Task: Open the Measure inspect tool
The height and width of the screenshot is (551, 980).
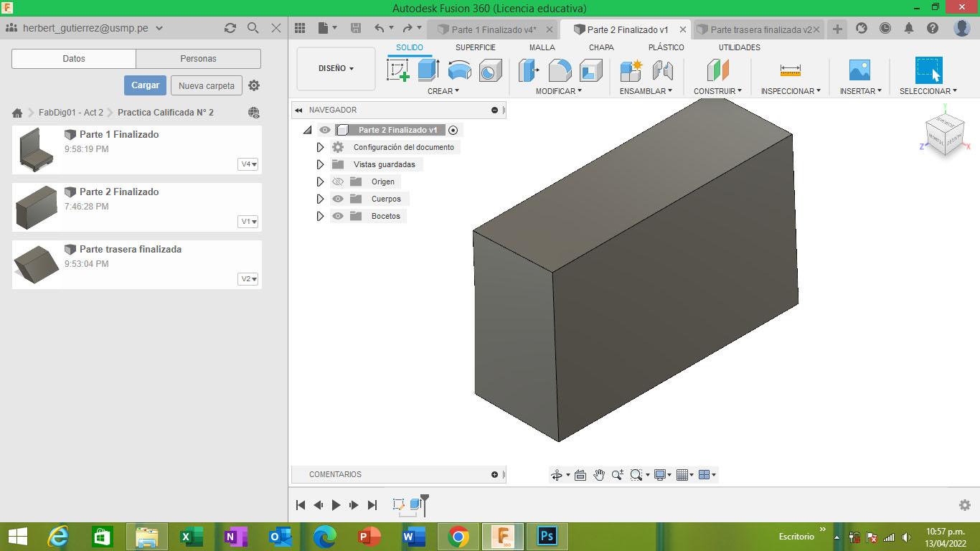Action: pos(790,70)
